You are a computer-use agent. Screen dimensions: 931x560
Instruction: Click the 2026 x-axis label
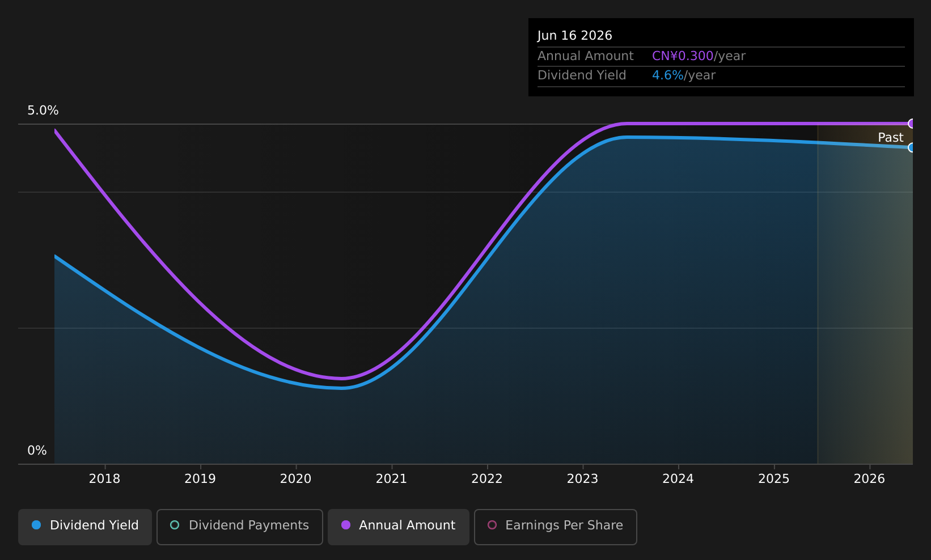pos(870,479)
